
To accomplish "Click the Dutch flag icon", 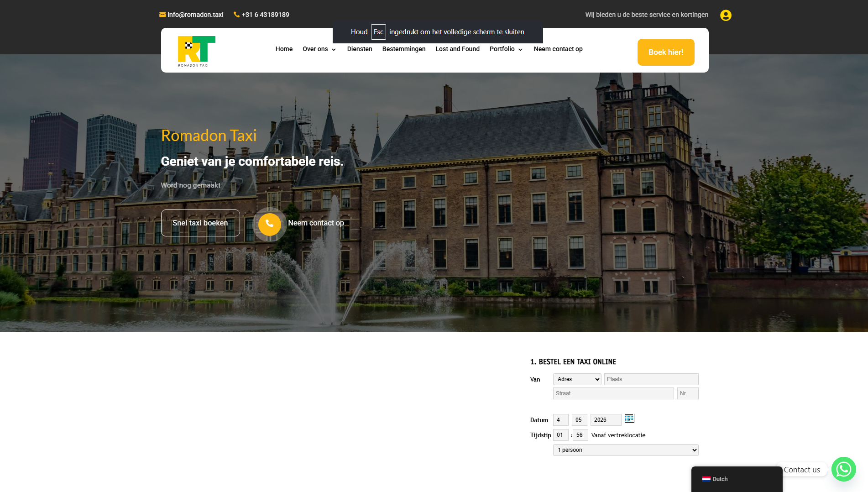I will click(x=706, y=479).
